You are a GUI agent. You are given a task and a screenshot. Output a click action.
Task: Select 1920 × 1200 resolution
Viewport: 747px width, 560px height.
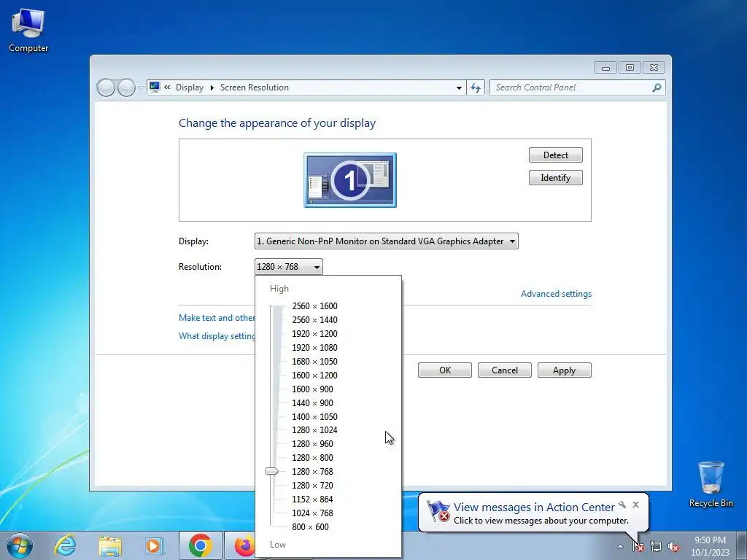pyautogui.click(x=314, y=334)
